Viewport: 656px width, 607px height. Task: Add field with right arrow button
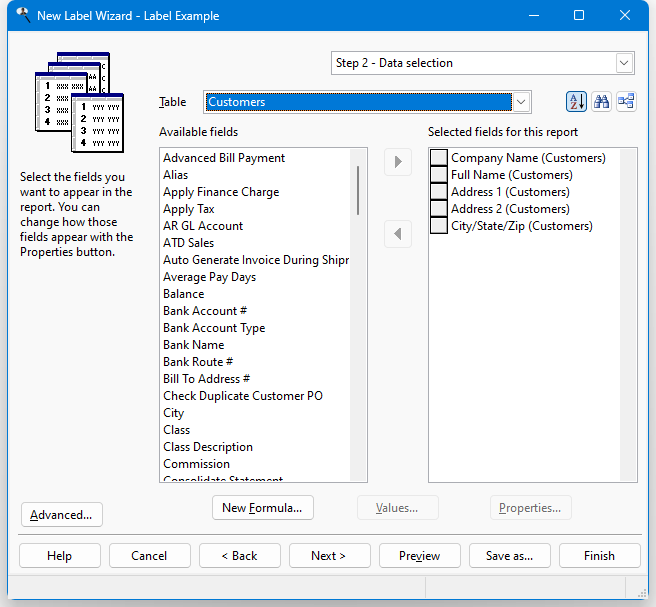coord(398,162)
